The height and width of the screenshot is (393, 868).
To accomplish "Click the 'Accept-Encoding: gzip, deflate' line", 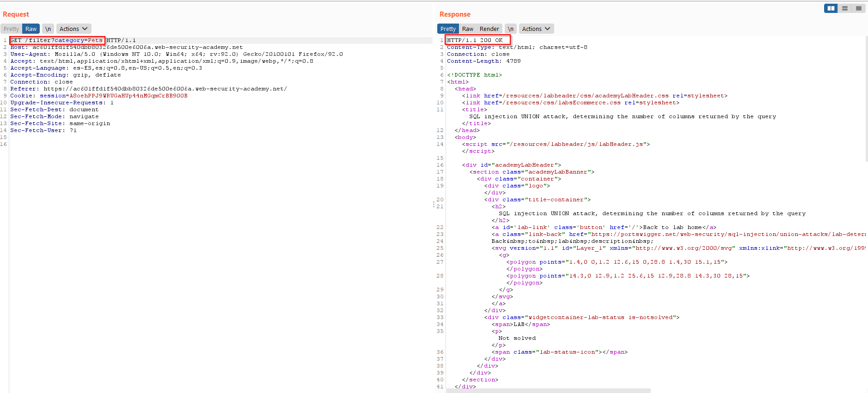I will coord(65,75).
